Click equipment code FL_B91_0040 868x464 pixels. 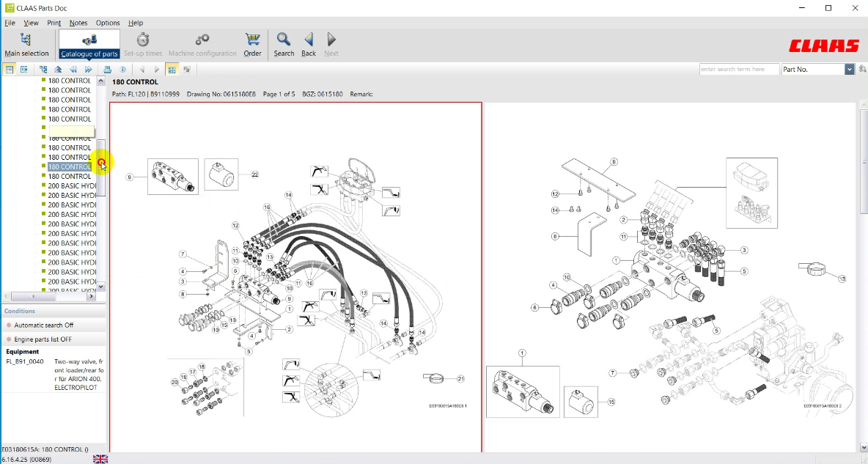click(24, 361)
